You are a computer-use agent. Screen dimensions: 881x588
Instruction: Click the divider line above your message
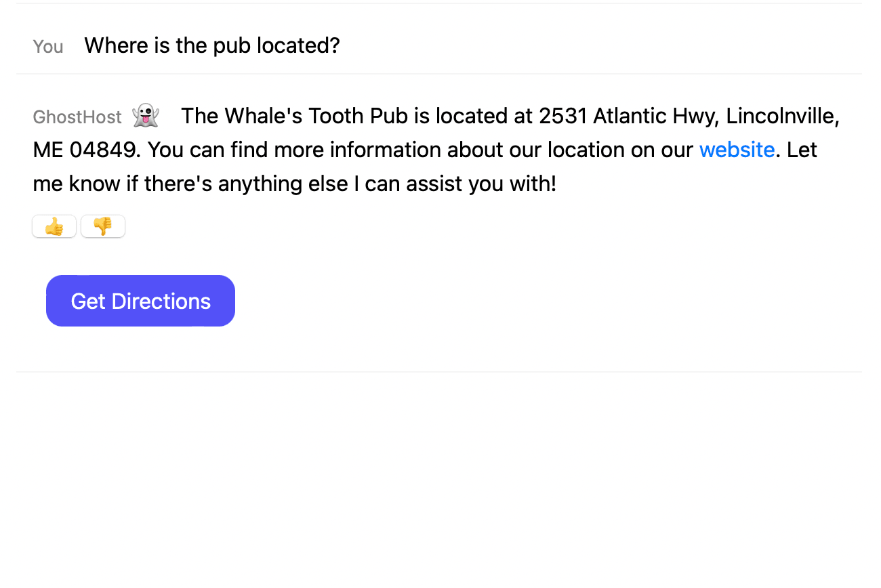pos(439,3)
